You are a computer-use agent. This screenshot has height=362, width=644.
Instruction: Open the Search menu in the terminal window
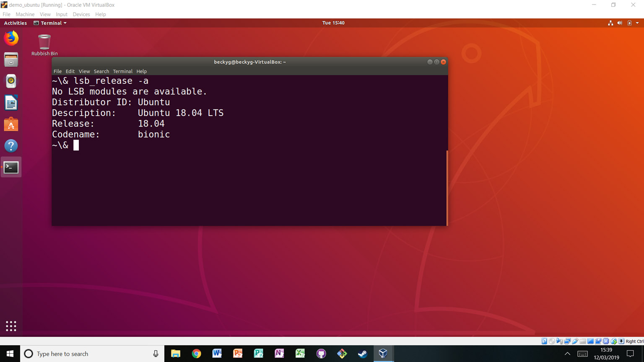tap(101, 71)
